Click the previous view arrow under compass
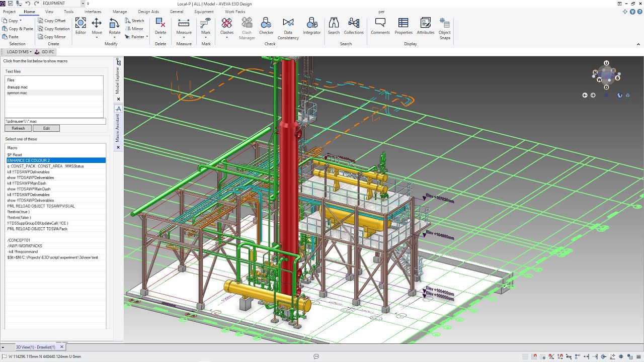Viewport: 644px width, 362px height. click(x=585, y=95)
